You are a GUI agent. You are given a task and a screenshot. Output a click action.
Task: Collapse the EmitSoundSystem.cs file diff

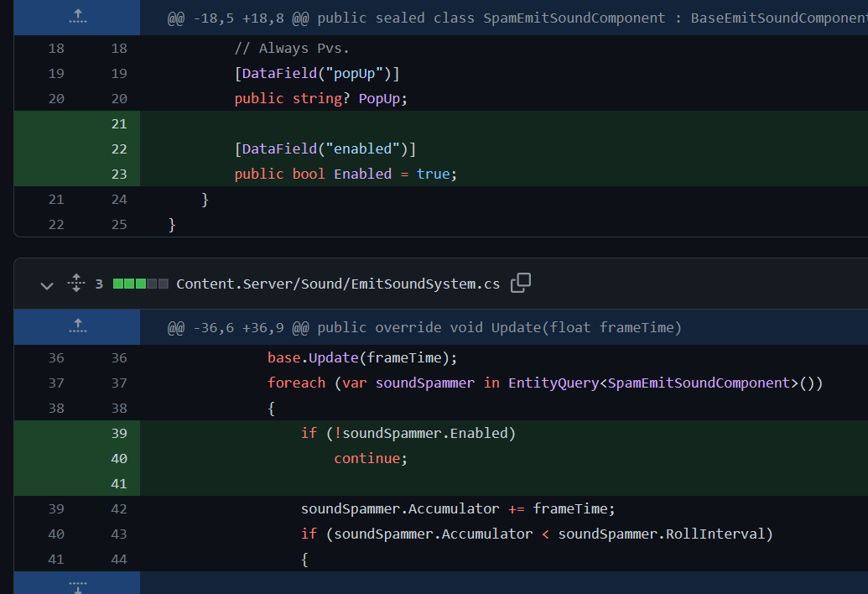[x=47, y=284]
